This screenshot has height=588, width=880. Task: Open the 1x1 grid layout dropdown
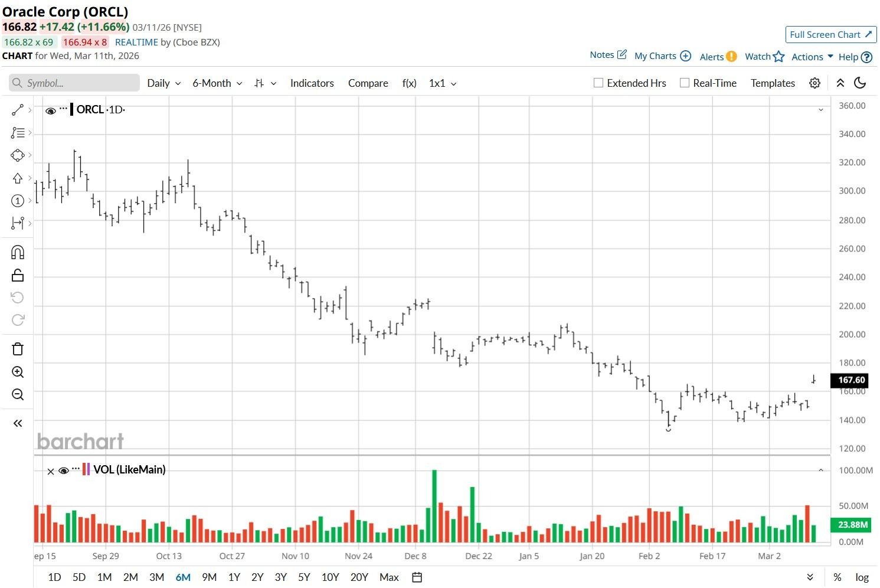(443, 83)
